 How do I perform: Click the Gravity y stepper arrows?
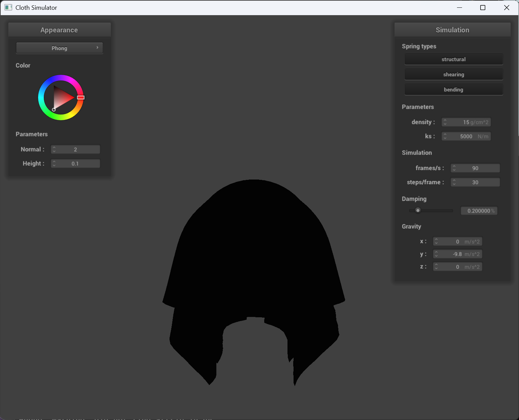click(436, 254)
